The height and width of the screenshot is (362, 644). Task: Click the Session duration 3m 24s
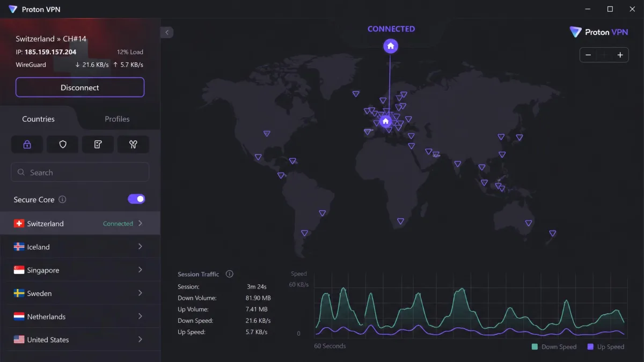pos(257,287)
